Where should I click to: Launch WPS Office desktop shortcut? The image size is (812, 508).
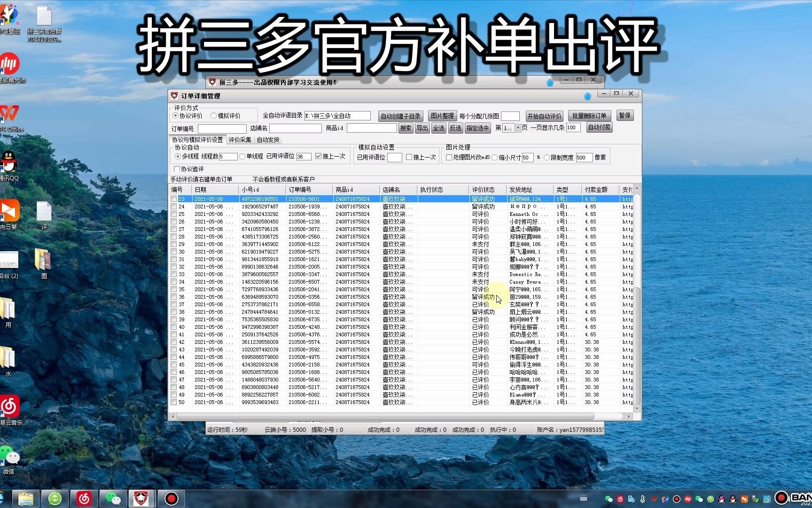click(9, 118)
